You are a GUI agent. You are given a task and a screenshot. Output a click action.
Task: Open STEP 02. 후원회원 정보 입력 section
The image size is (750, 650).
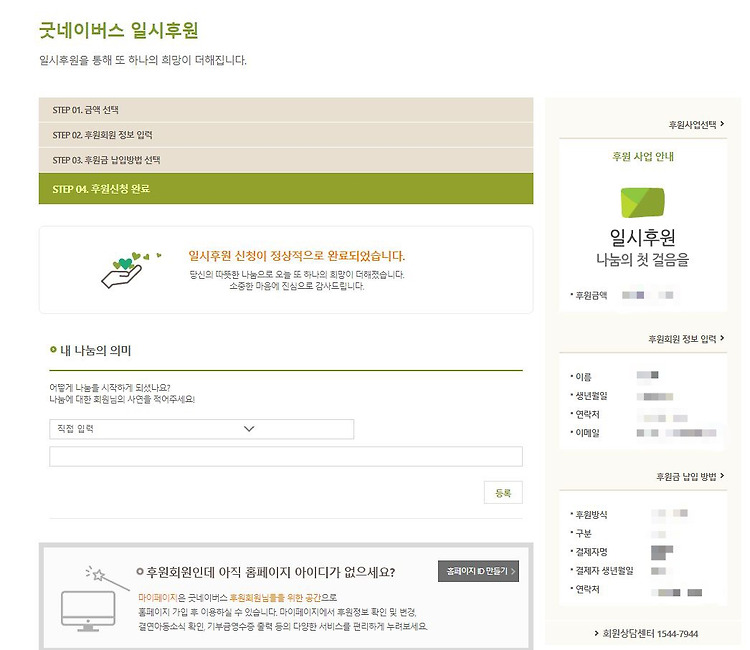click(x=286, y=135)
